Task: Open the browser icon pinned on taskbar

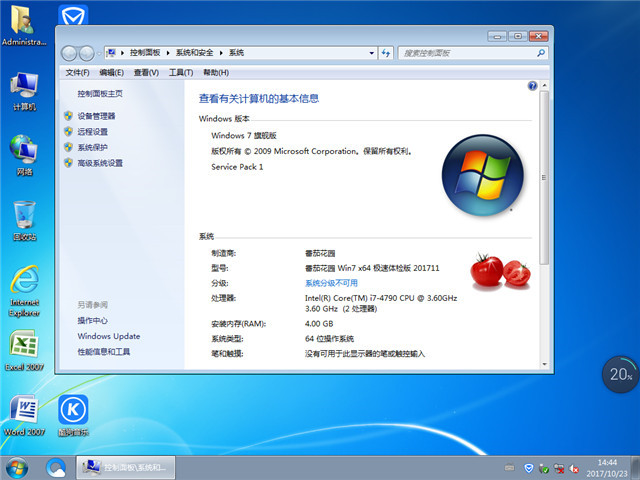Action: point(56,468)
